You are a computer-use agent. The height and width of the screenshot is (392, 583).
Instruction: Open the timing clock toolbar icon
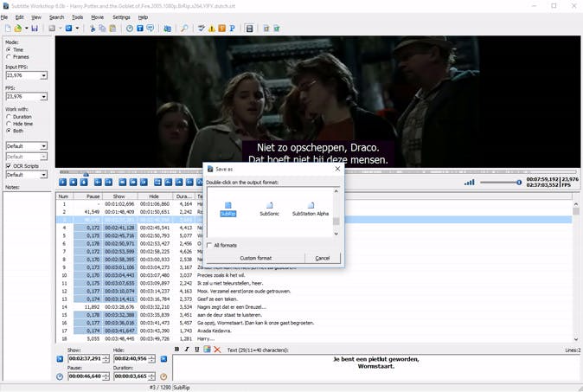point(130,29)
